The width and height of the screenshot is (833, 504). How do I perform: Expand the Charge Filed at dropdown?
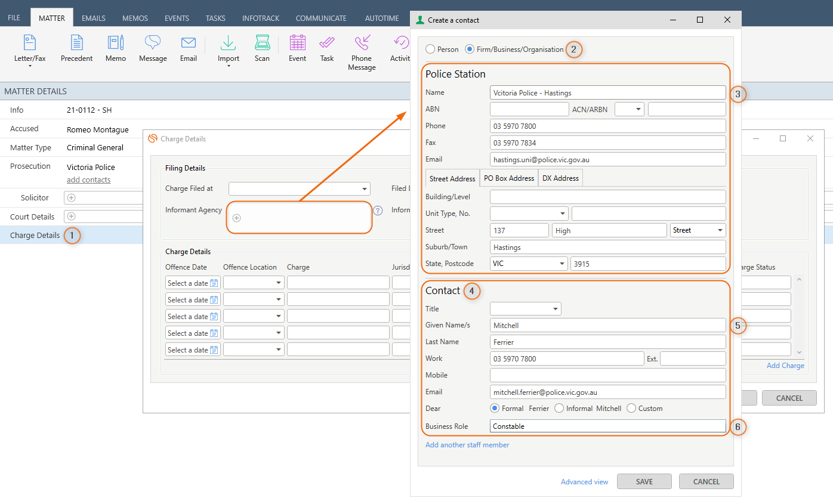[x=364, y=189]
